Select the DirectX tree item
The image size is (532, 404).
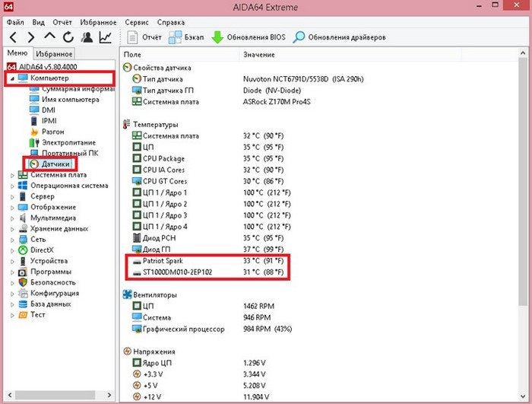coord(41,250)
